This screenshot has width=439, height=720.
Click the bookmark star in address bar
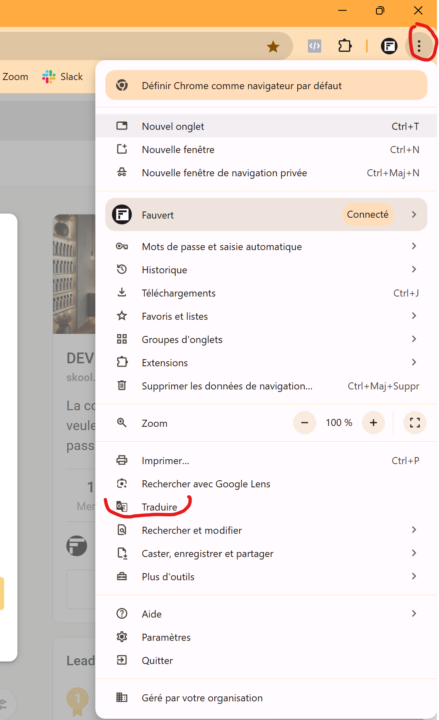pyautogui.click(x=273, y=46)
